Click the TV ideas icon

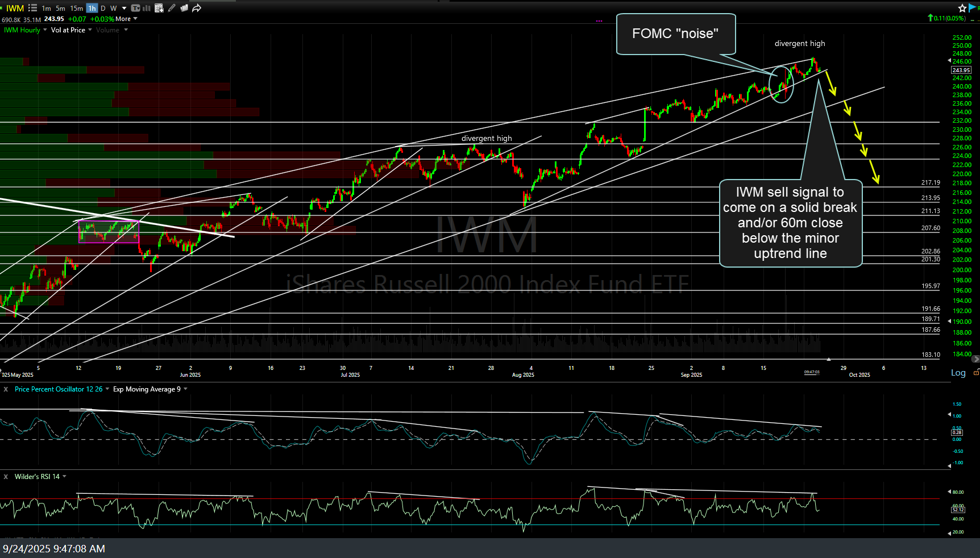(x=136, y=8)
